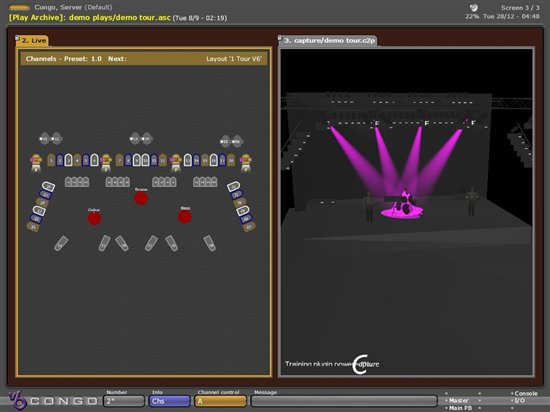Click the blue Info Chs field
This screenshot has height=412, width=550.
pyautogui.click(x=169, y=401)
